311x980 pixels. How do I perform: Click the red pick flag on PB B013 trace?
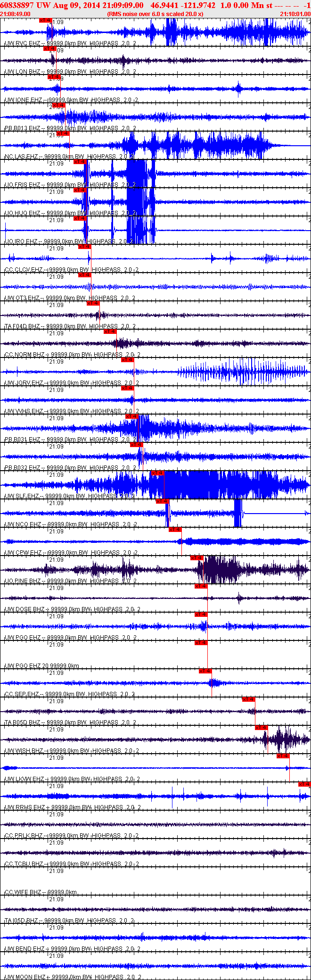(58, 105)
